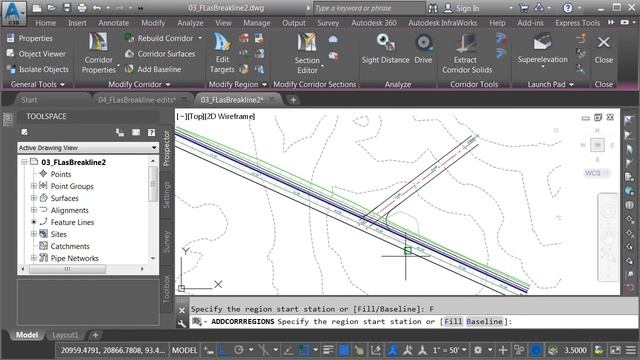Expand General Tools panel
The image size is (640, 360).
coord(38,84)
